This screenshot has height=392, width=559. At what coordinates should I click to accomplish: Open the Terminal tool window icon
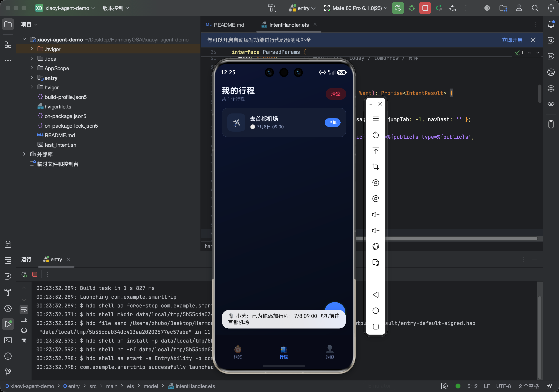point(8,340)
